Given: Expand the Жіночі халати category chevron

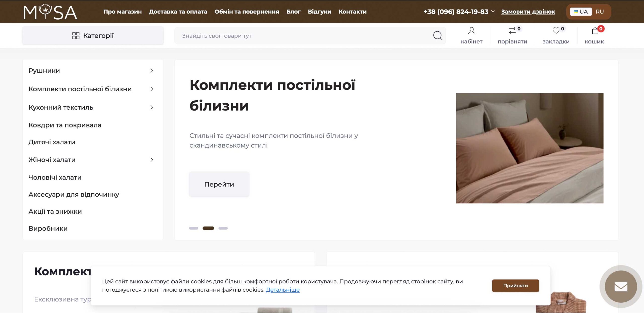Looking at the screenshot, I should click(x=152, y=160).
